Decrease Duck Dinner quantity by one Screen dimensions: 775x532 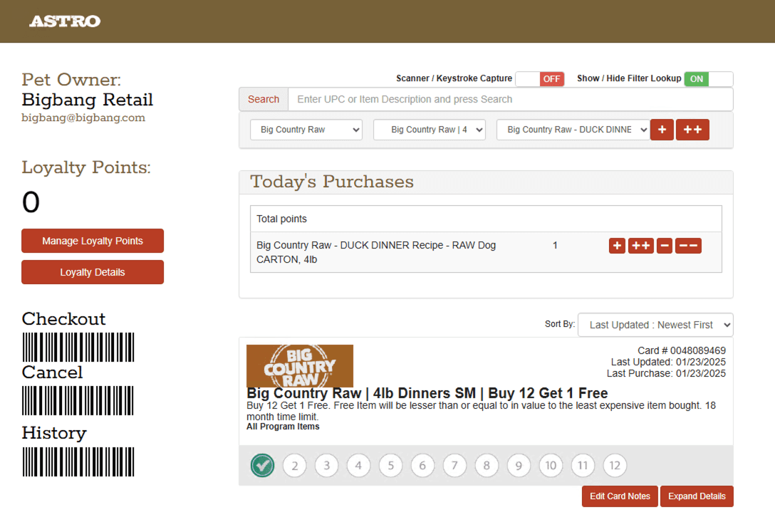coord(665,246)
